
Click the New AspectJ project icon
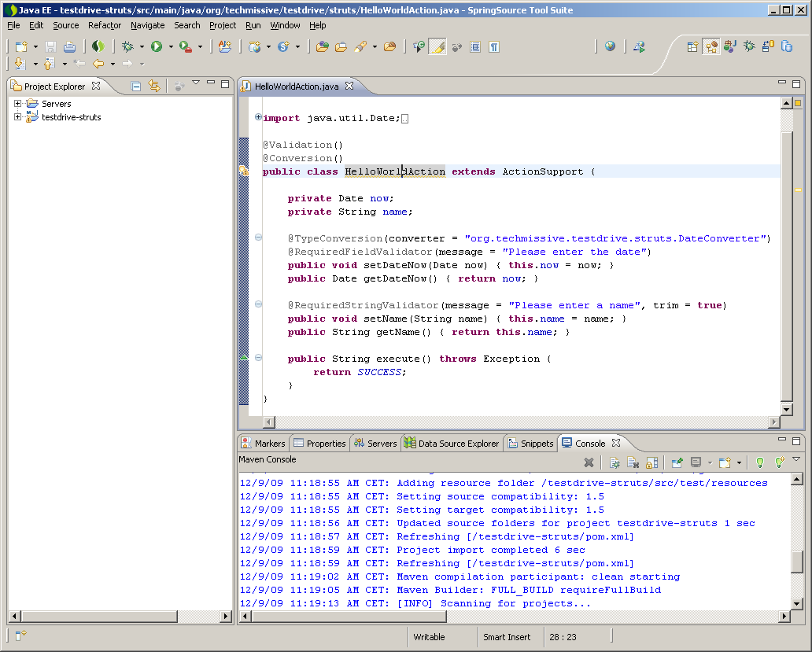(225, 46)
